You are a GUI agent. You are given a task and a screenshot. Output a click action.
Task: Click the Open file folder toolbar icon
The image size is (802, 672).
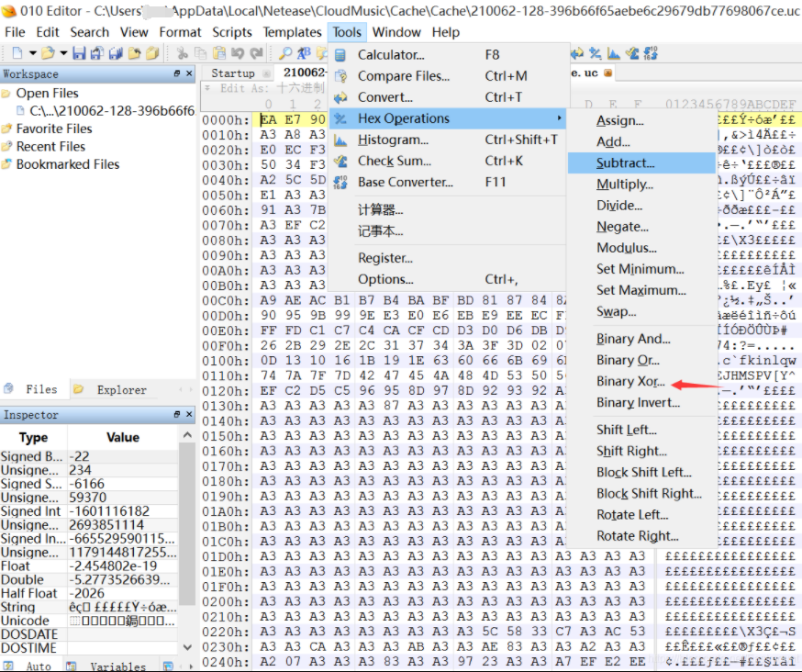48,53
